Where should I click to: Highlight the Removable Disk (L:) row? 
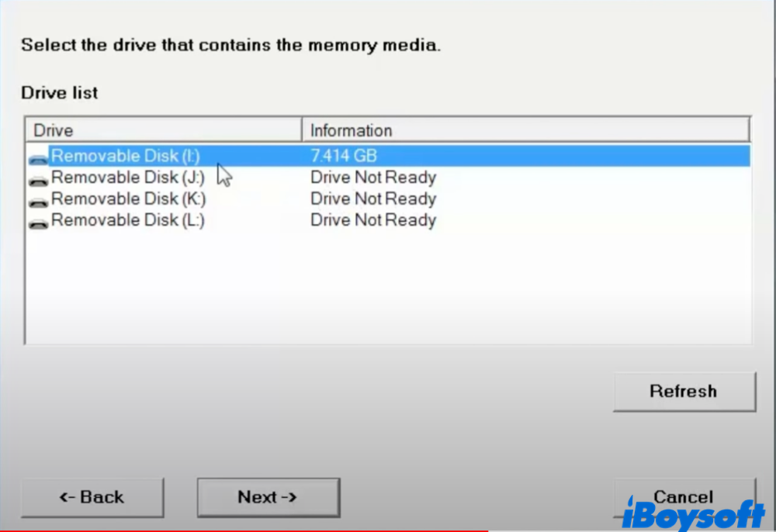point(128,221)
